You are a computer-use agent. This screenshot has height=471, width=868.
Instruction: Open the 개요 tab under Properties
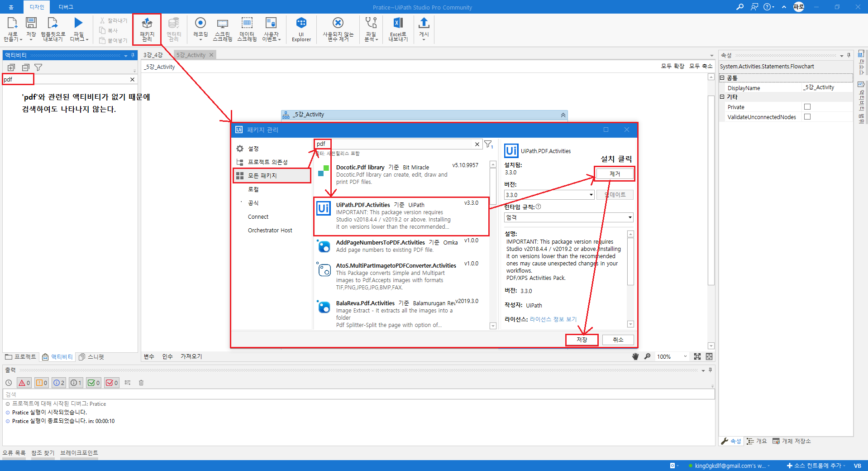click(x=757, y=441)
